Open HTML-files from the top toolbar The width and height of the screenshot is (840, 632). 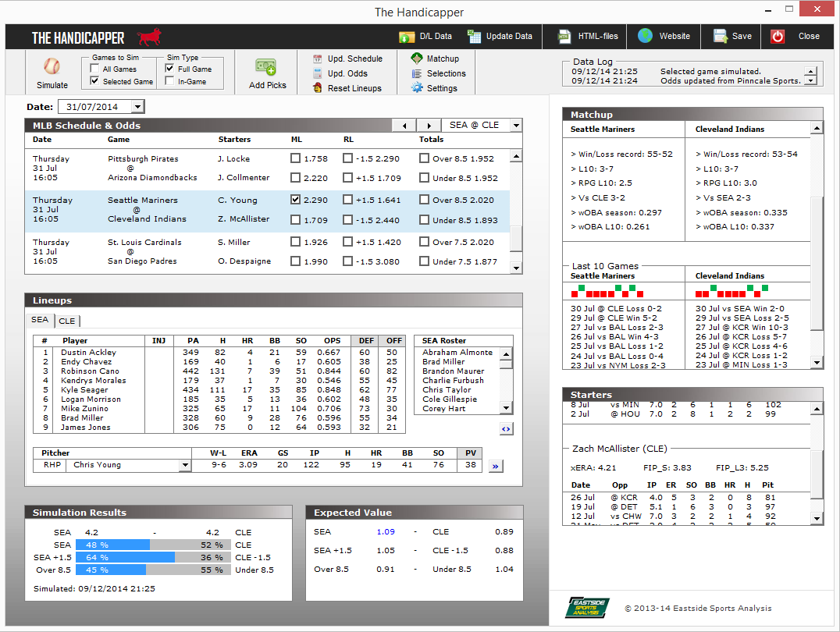[x=565, y=36]
